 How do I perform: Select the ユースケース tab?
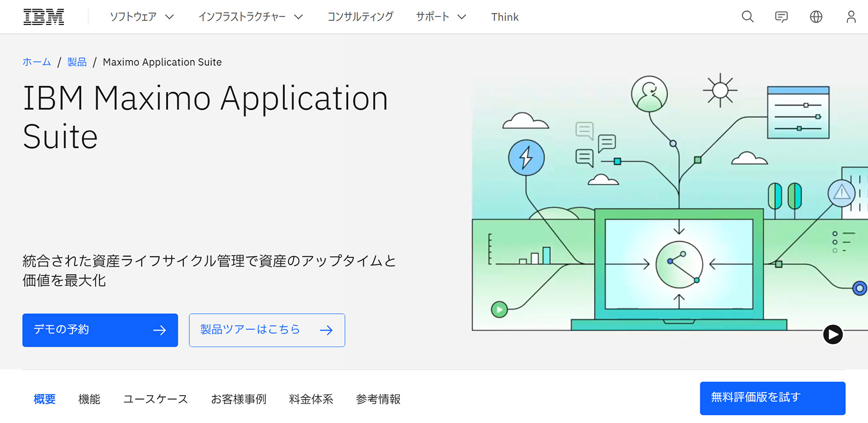155,399
